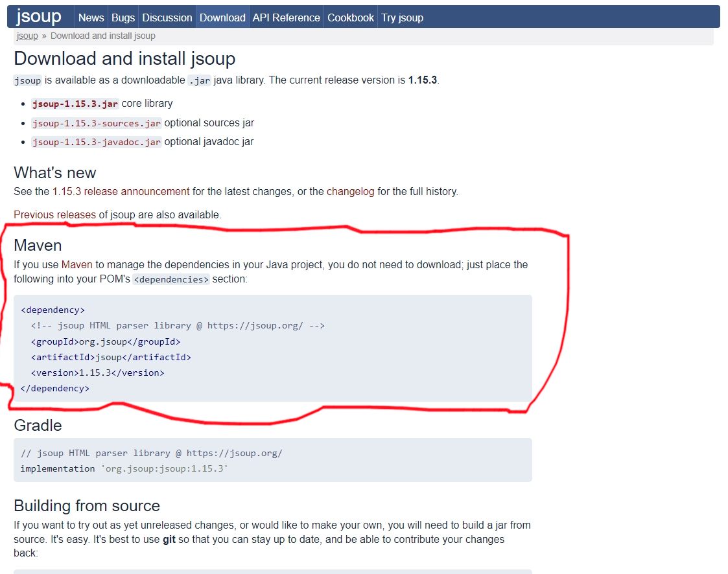Image resolution: width=728 pixels, height=574 pixels.
Task: Click the opening <dependency> tag line
Action: 53,310
